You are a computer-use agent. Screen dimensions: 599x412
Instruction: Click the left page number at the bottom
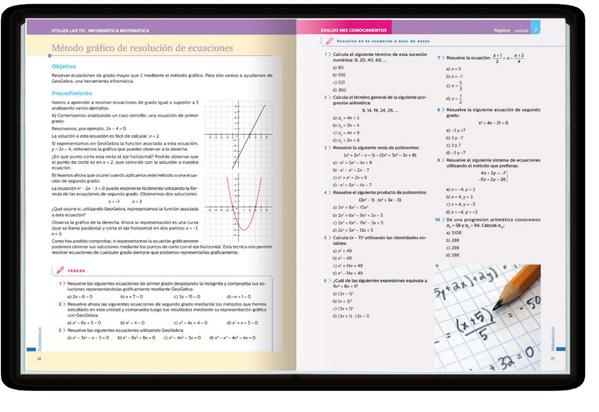[39, 358]
